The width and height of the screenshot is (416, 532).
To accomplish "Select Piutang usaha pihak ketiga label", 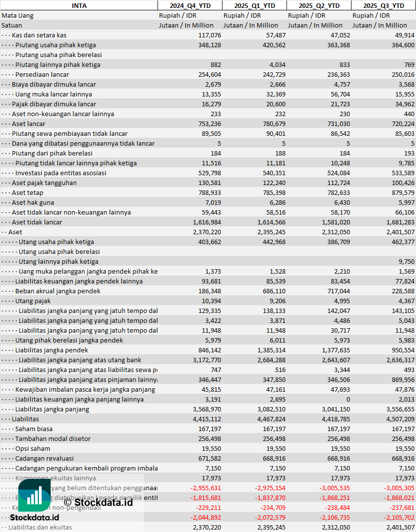I will click(x=55, y=45).
